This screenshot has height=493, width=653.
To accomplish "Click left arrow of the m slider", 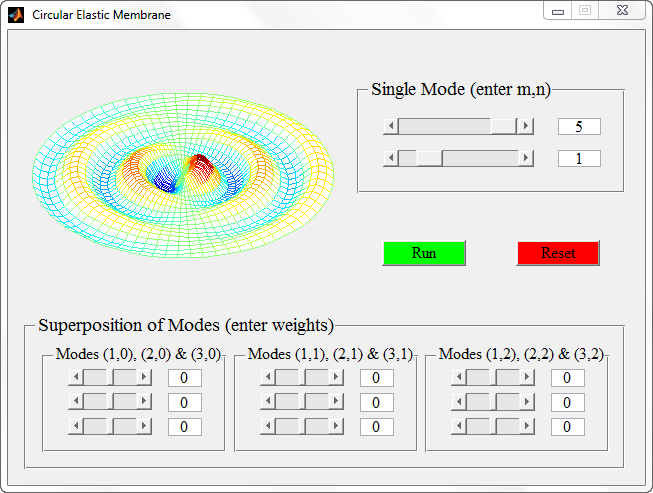I will click(391, 126).
